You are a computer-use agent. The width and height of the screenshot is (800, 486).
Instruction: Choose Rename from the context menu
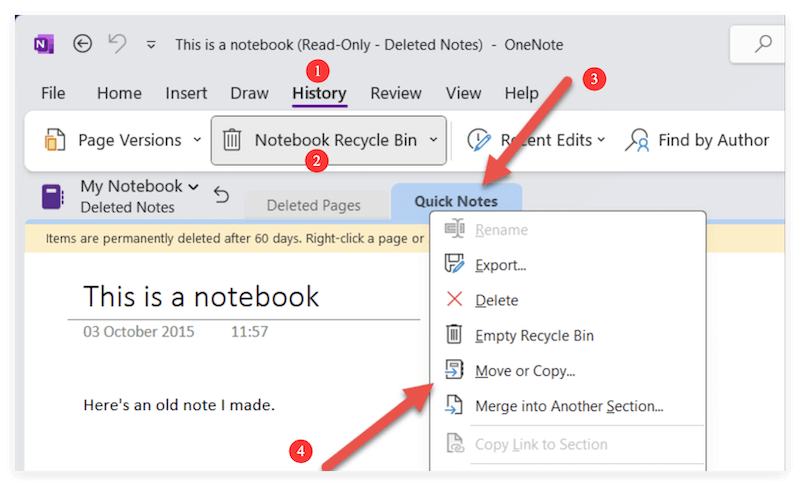click(502, 230)
